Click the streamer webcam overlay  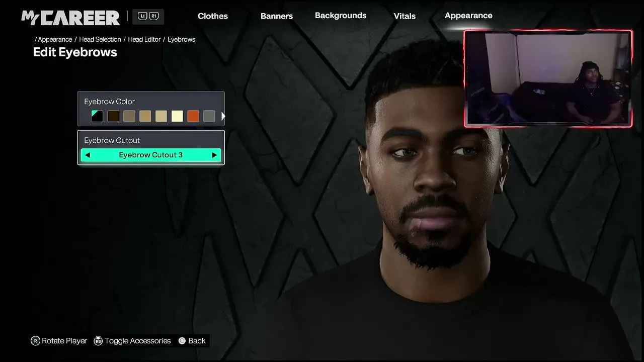(x=548, y=78)
